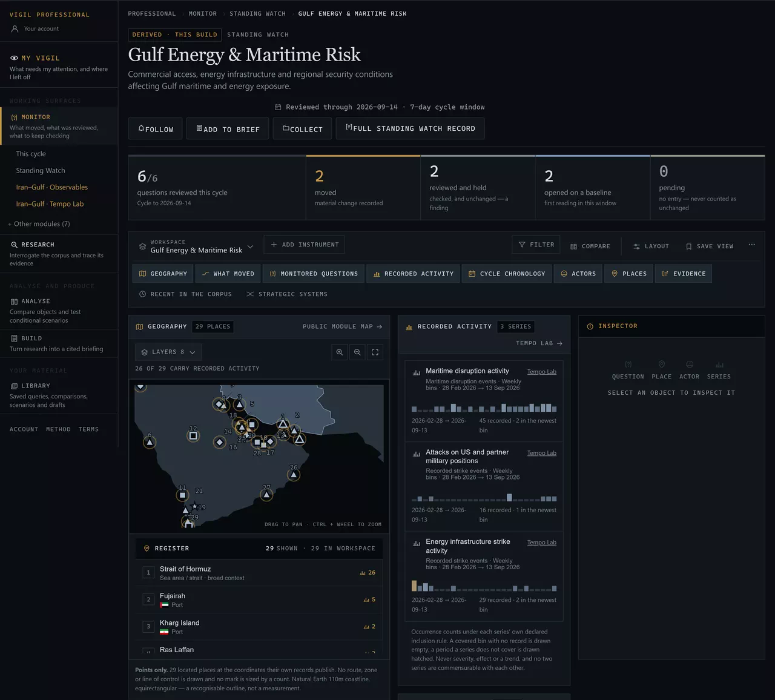The width and height of the screenshot is (775, 700).
Task: Expand geography map to fullscreen
Action: [x=375, y=352]
